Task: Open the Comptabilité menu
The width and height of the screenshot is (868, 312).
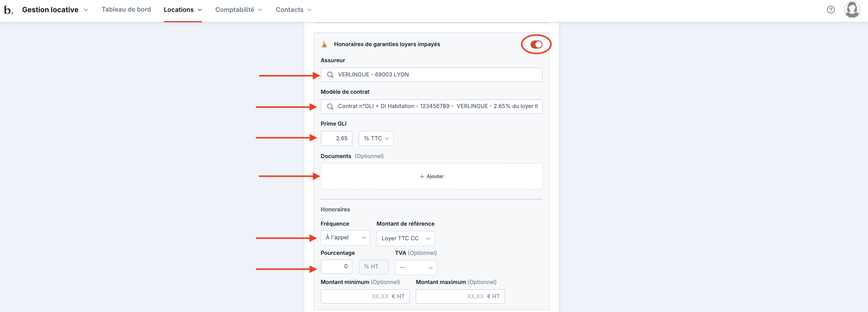Action: click(x=238, y=10)
